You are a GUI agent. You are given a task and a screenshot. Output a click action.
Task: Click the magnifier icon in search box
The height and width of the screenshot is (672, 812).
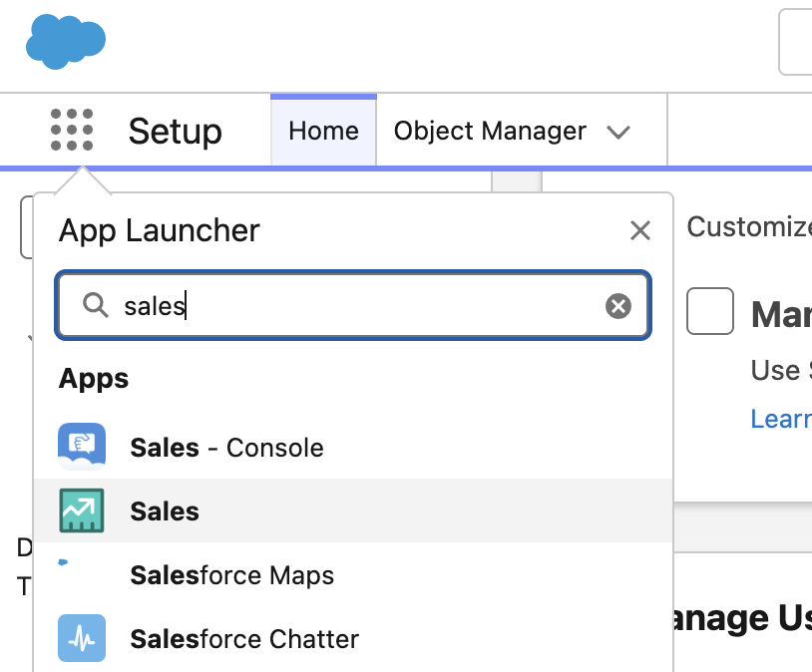[x=96, y=305]
